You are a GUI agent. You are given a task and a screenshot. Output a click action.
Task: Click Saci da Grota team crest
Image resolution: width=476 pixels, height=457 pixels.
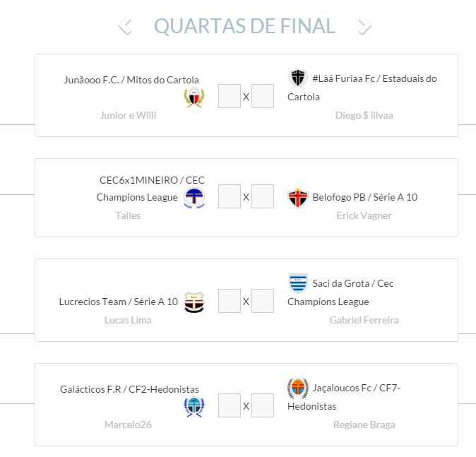(x=298, y=283)
